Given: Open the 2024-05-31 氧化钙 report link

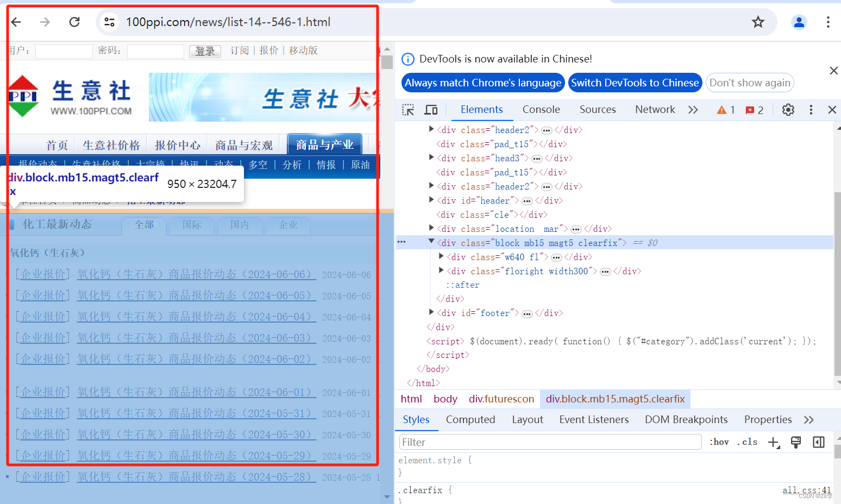Looking at the screenshot, I should [x=197, y=413].
